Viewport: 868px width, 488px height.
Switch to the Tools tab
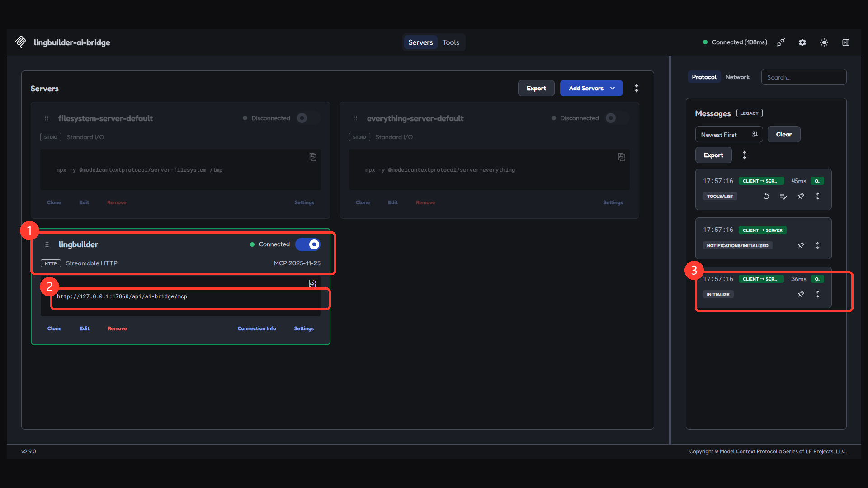(x=451, y=42)
